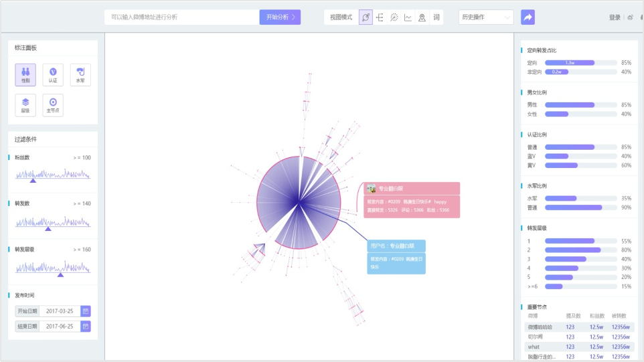The image size is (644, 362).
Task: Select the 水军 annotation icon
Action: pyautogui.click(x=80, y=74)
